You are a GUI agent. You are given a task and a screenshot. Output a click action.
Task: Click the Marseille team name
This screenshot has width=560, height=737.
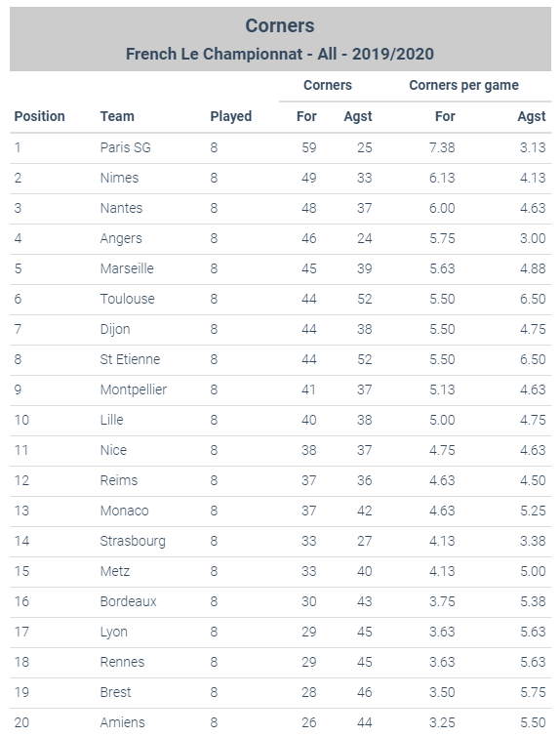[x=127, y=268]
